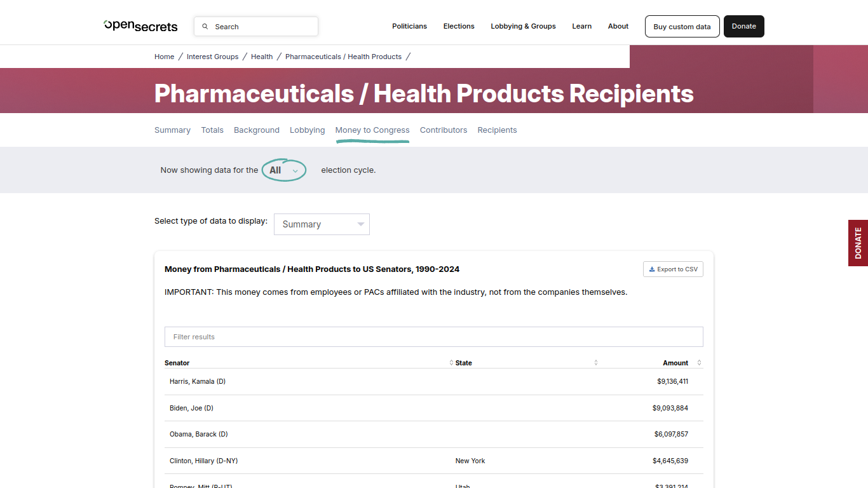This screenshot has height=488, width=868.
Task: Sort table by Amount column arrows
Action: pyautogui.click(x=699, y=363)
